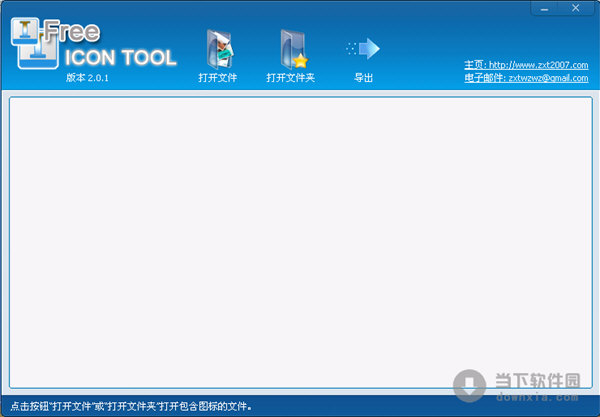Image resolution: width=600 pixels, height=417 pixels.
Task: Click the 打开文件夹 folder icon with star
Action: (x=293, y=49)
